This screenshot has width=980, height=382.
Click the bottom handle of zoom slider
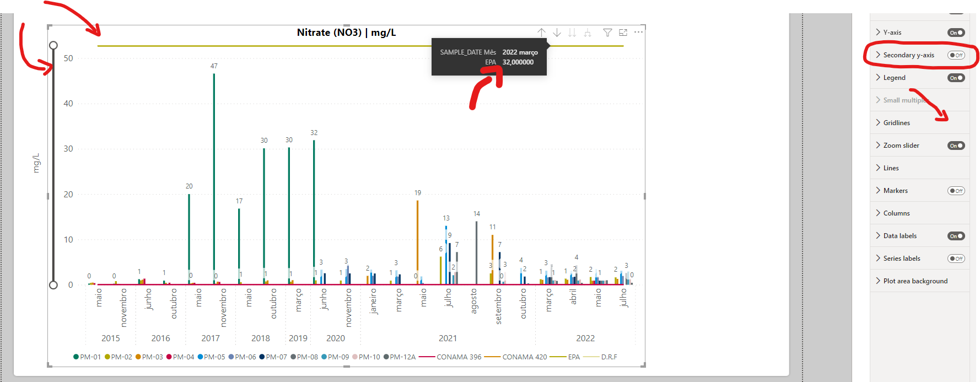coord(53,285)
